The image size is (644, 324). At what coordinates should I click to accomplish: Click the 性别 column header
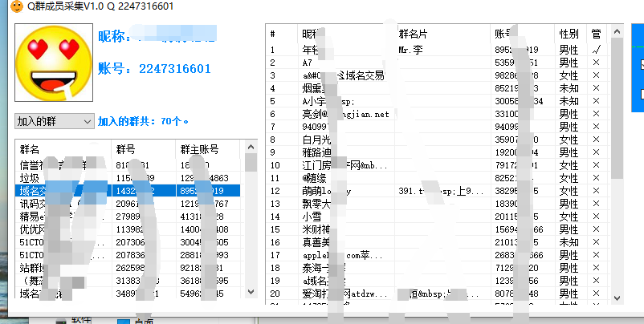click(571, 34)
